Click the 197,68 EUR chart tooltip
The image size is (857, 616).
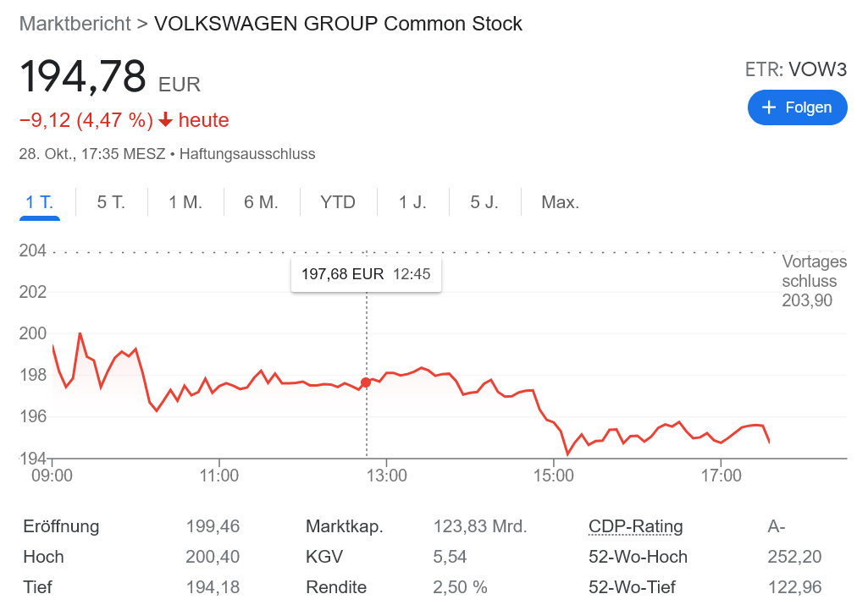click(x=366, y=274)
